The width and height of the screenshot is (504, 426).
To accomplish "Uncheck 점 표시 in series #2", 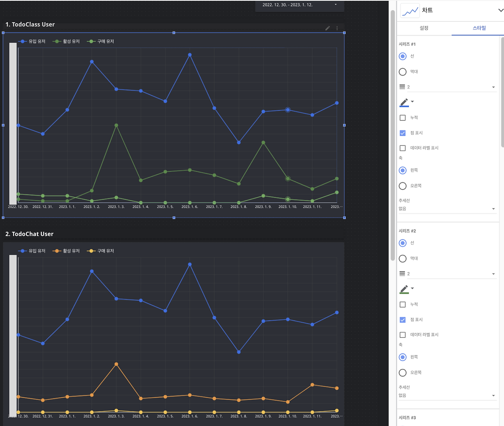I will [402, 320].
